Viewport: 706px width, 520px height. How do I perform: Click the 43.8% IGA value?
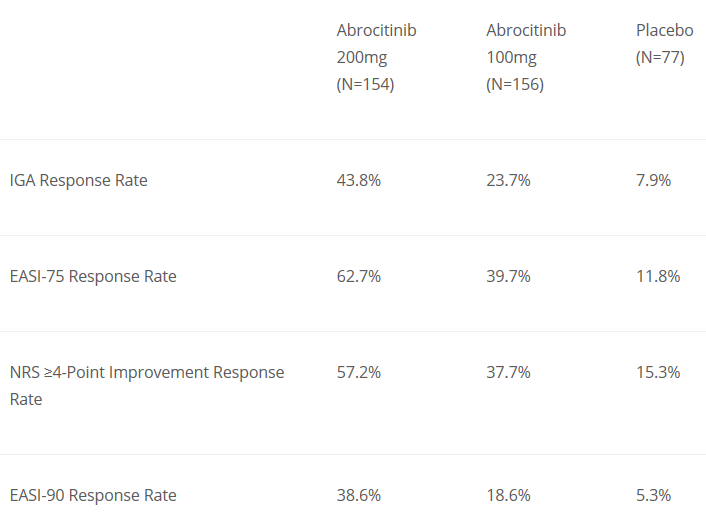pyautogui.click(x=359, y=180)
